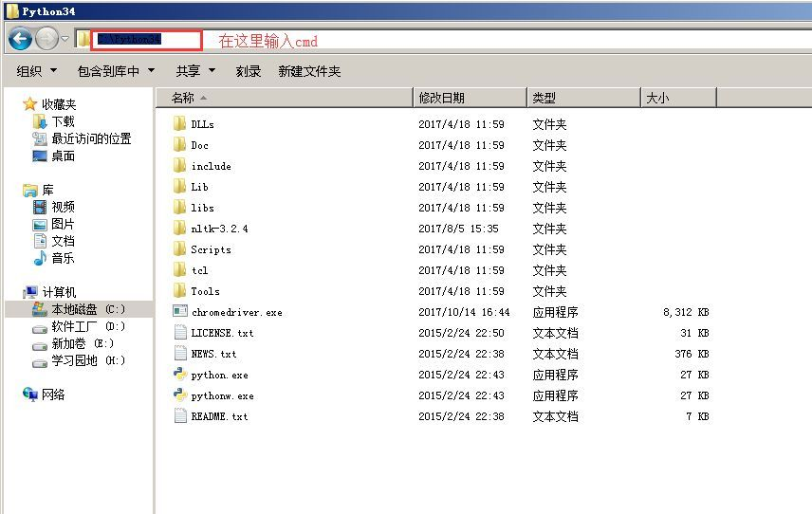The height and width of the screenshot is (514, 812).
Task: Open the 文档 library icon
Action: (40, 241)
